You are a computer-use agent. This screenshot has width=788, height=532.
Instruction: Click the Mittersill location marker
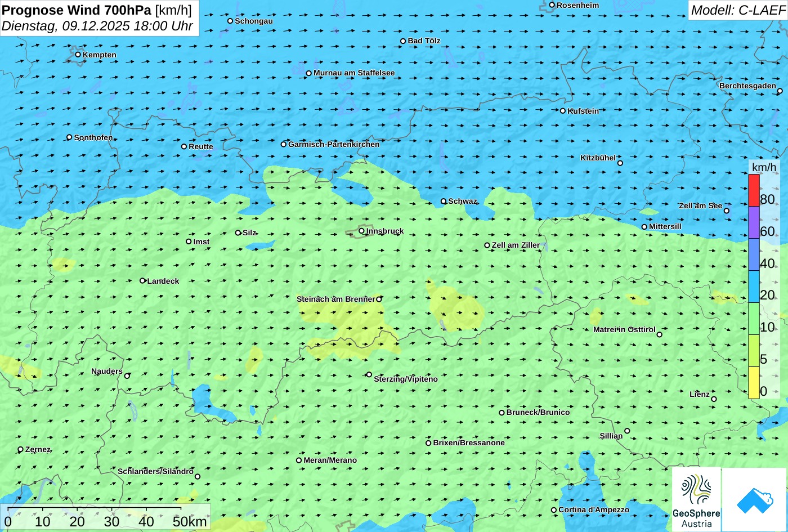coord(644,227)
